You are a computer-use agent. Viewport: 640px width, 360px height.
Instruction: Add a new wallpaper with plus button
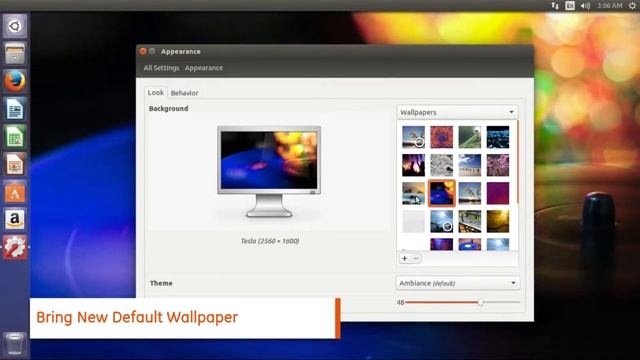tap(404, 258)
